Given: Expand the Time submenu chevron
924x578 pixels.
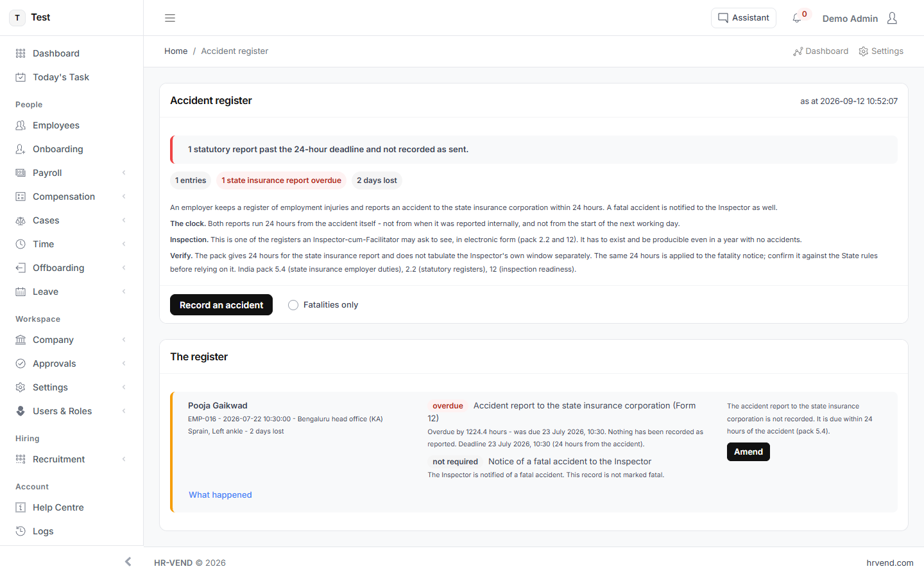Looking at the screenshot, I should point(124,244).
